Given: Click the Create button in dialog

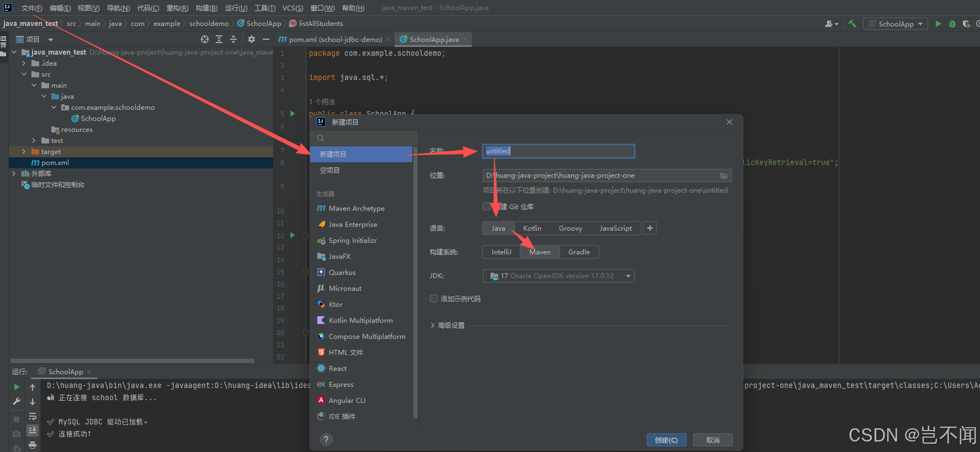Looking at the screenshot, I should (x=666, y=440).
